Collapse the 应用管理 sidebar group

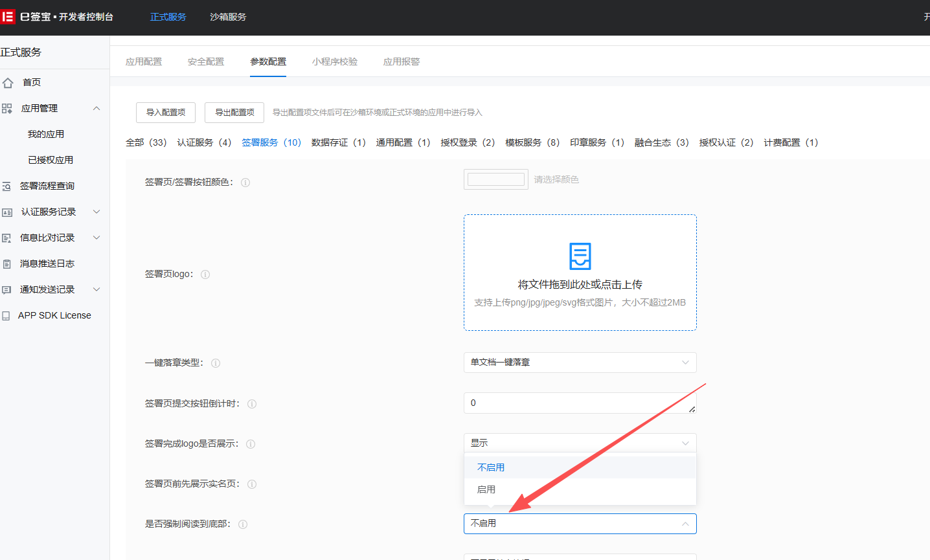[96, 108]
